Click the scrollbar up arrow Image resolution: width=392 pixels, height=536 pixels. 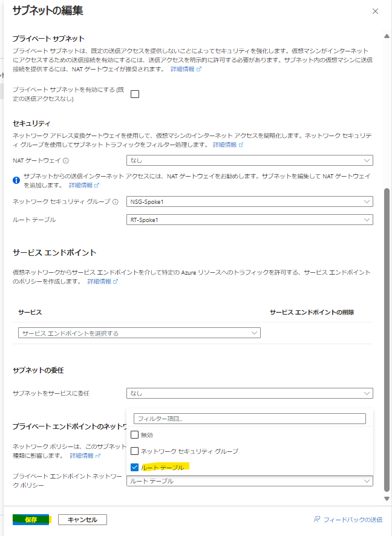[x=387, y=36]
